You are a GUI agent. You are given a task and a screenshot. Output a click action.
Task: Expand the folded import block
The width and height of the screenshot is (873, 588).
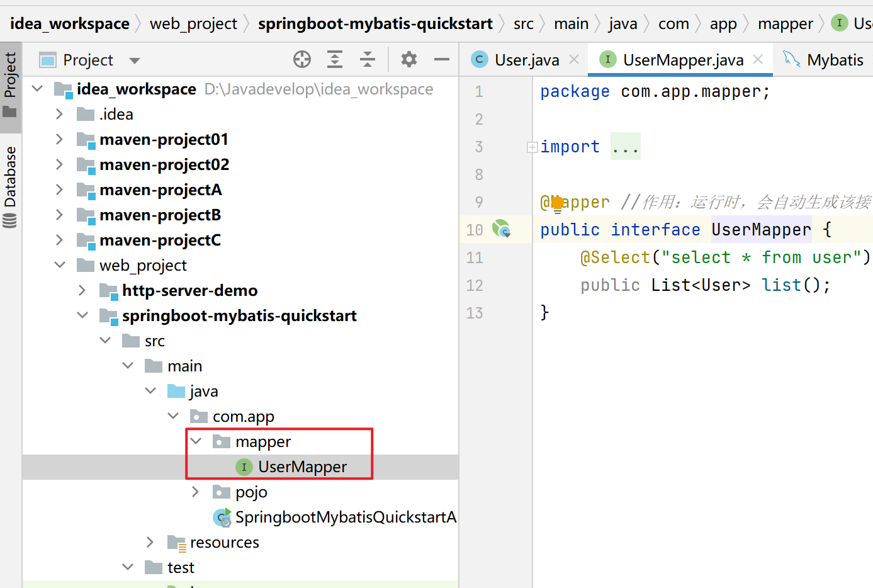click(x=532, y=147)
